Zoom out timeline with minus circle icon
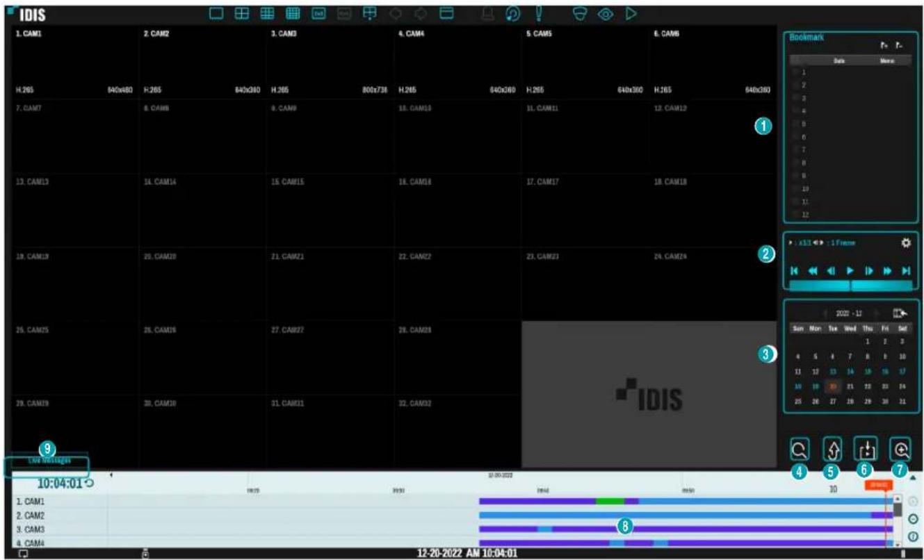 [914, 519]
